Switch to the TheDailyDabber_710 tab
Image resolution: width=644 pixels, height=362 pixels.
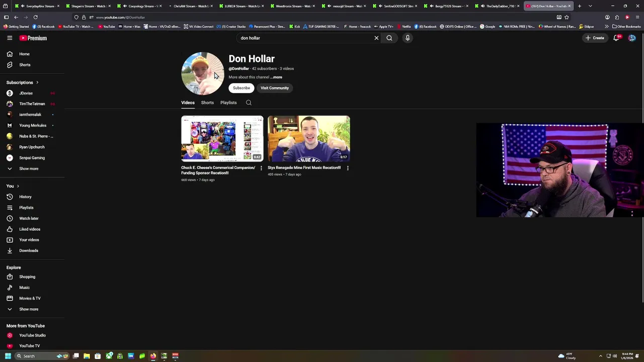point(497,6)
